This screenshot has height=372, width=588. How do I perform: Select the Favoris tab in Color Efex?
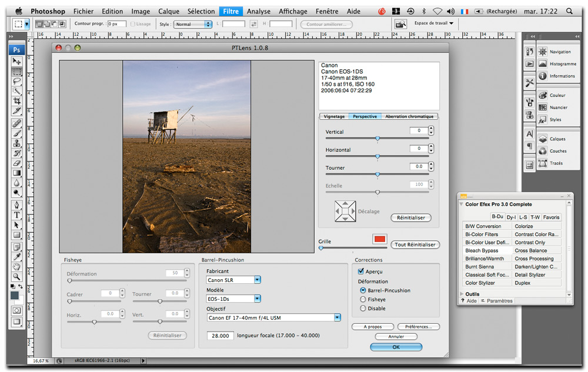[551, 217]
